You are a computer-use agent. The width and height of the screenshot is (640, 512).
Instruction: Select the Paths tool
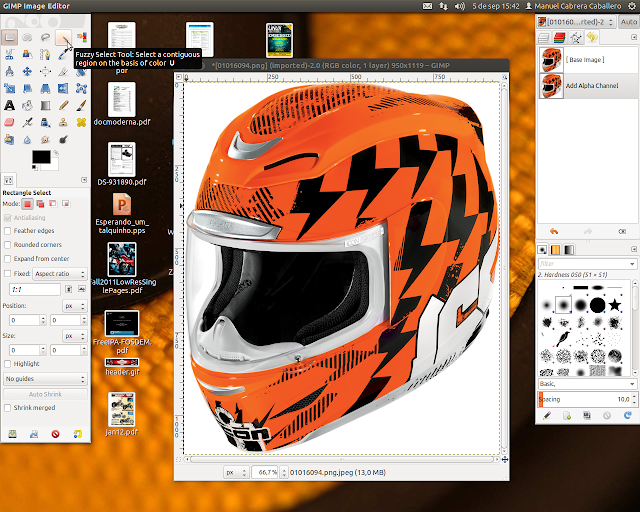click(x=45, y=54)
